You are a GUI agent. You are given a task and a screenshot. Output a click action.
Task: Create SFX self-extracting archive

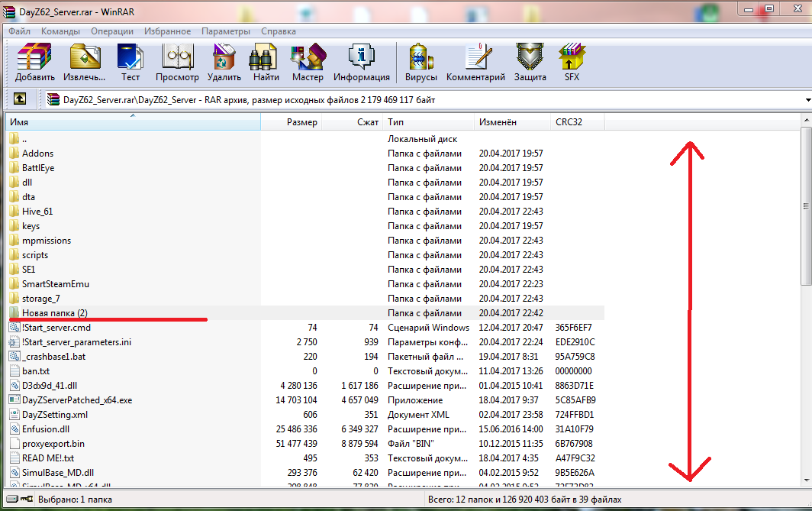click(572, 62)
